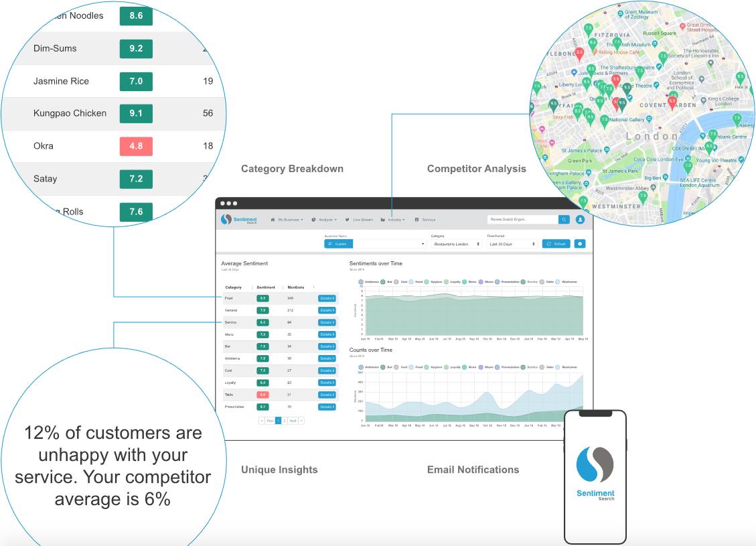Toggle Bar series in Sentiments over Time legend

point(386,281)
